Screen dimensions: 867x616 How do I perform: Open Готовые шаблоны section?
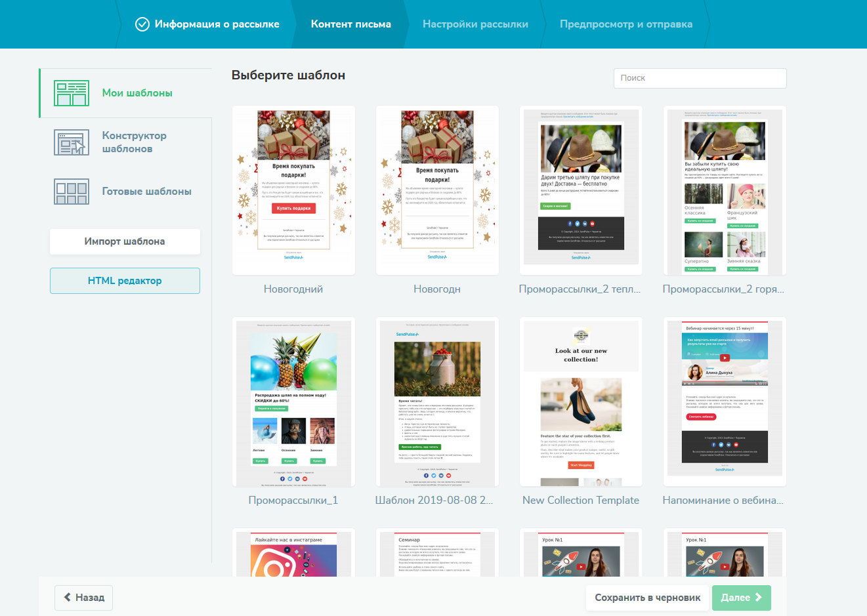[125, 192]
